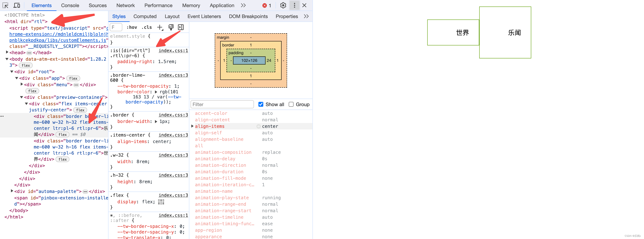The height and width of the screenshot is (239, 644).
Task: Click flex badge next to body tag
Action: coord(26,66)
